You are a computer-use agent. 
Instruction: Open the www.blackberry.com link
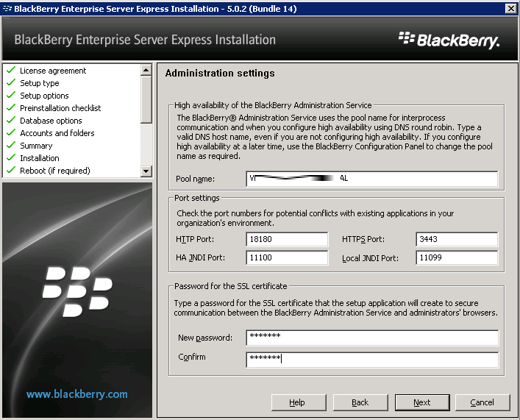pos(76,394)
